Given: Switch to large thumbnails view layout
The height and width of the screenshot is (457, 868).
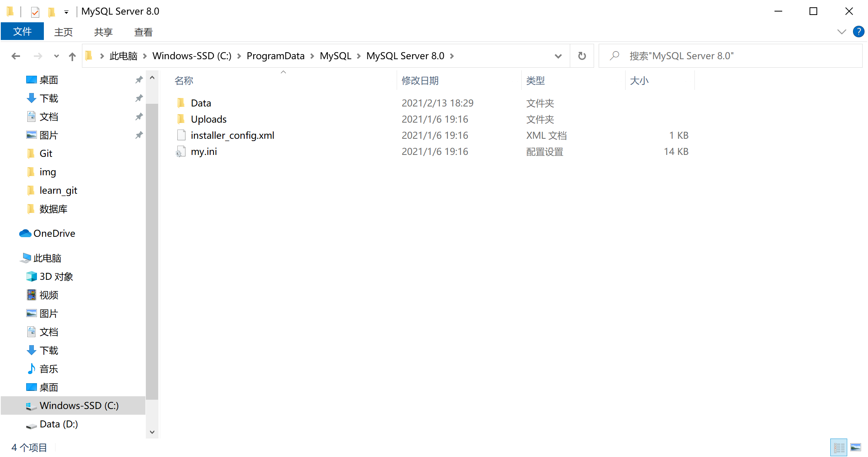Looking at the screenshot, I should [x=856, y=447].
